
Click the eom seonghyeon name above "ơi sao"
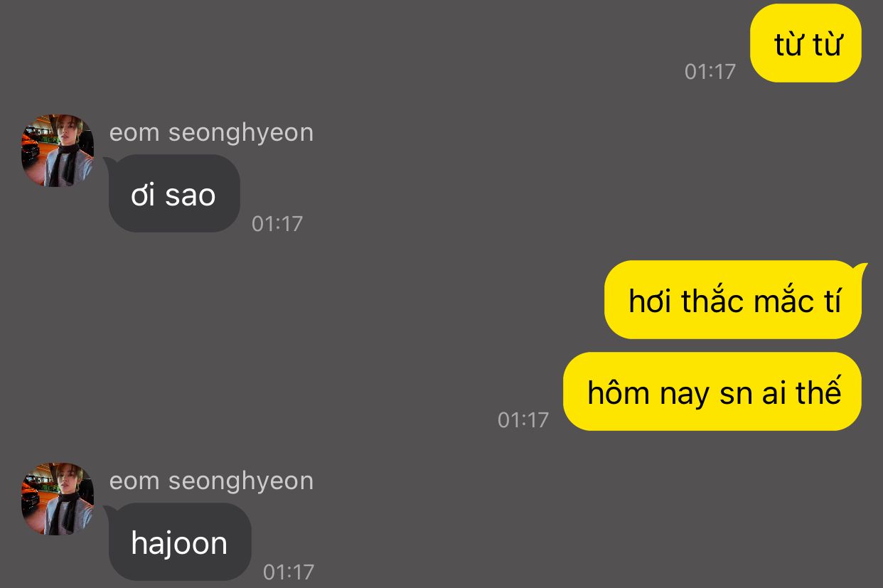tap(211, 133)
